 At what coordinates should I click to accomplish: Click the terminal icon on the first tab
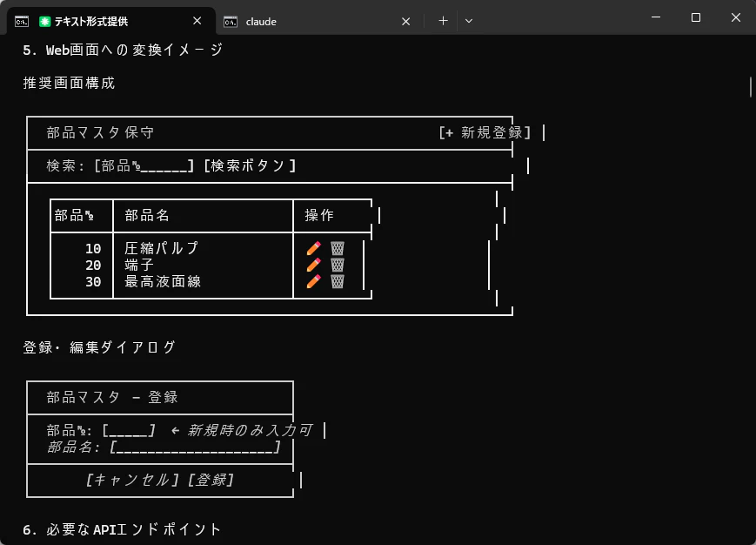click(x=22, y=21)
